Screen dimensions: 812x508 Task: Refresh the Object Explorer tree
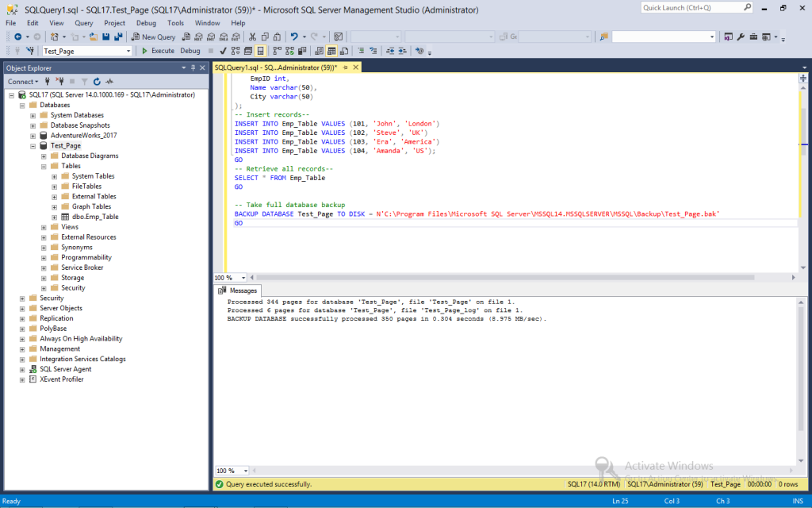(97, 82)
